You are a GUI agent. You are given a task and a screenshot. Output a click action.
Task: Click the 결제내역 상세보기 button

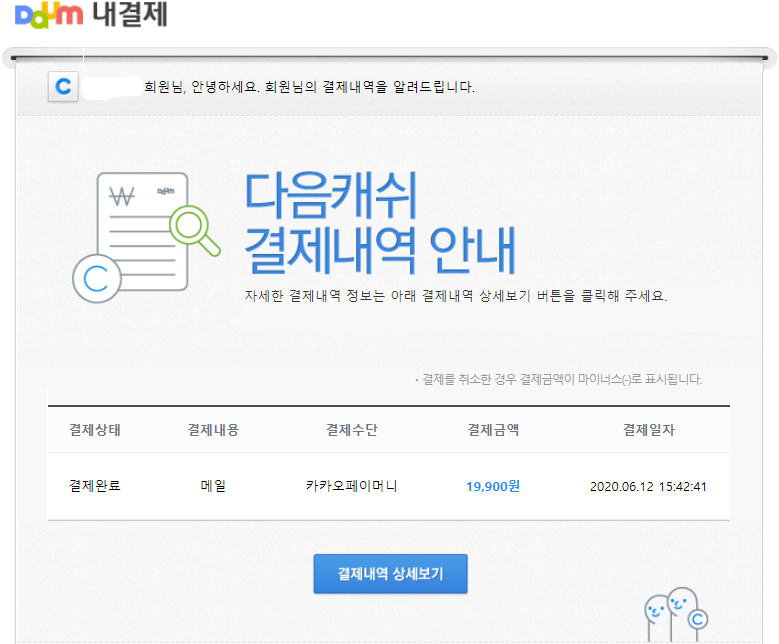[390, 573]
